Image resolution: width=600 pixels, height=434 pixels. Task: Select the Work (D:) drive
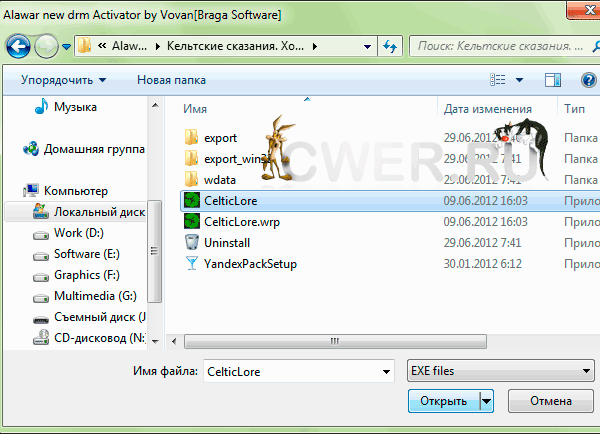79,233
